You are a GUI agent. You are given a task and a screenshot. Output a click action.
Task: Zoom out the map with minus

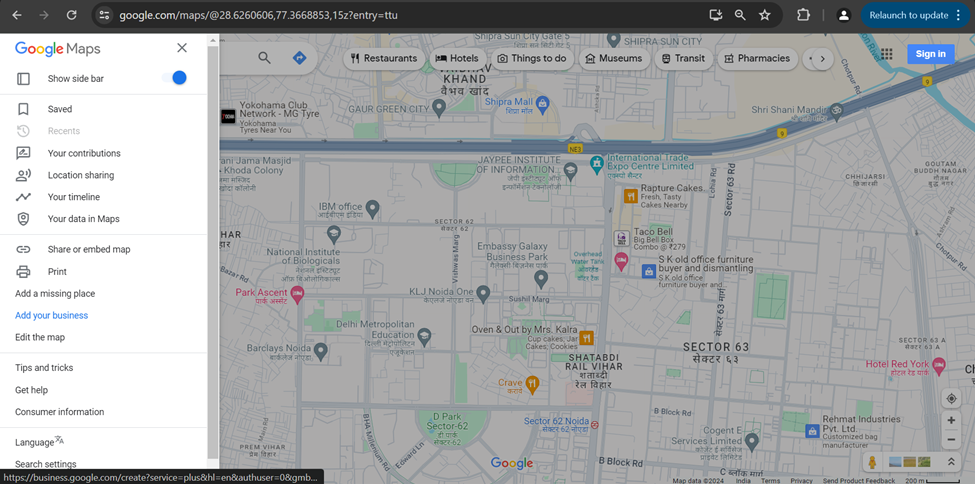click(951, 440)
